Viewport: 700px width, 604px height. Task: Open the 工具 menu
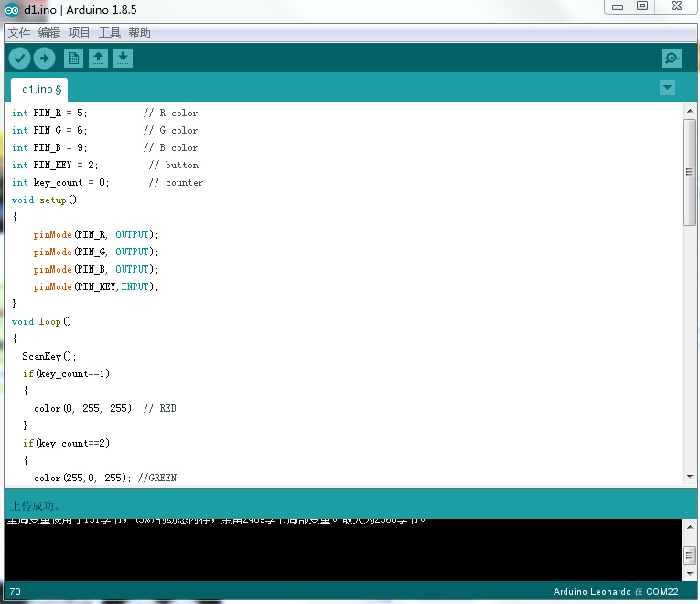tap(110, 33)
